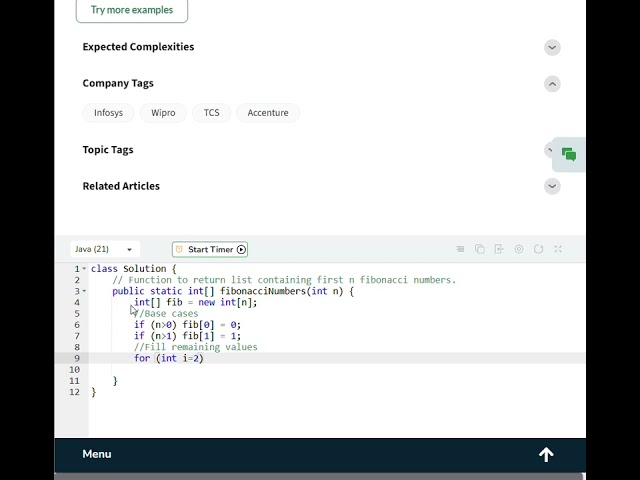Click the Company Tags heading text
Screen dimensions: 640x480
[x=118, y=83]
